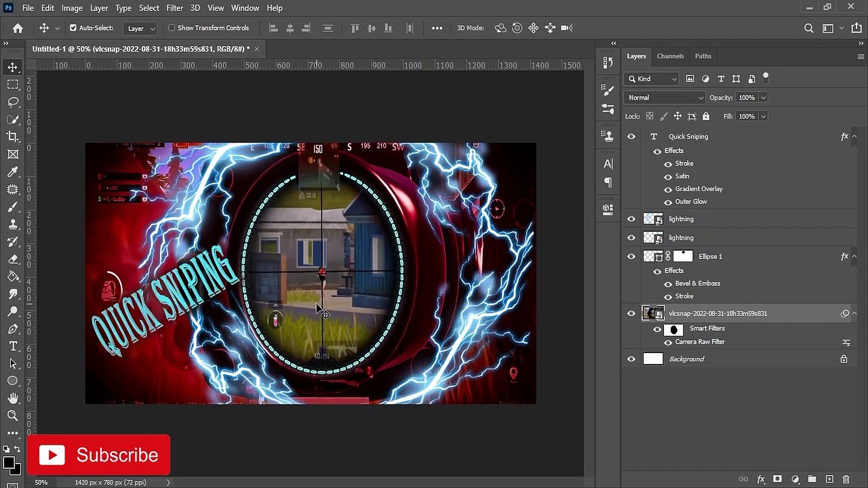Open the Character panel icon
This screenshot has width=868, height=488.
pyautogui.click(x=608, y=163)
